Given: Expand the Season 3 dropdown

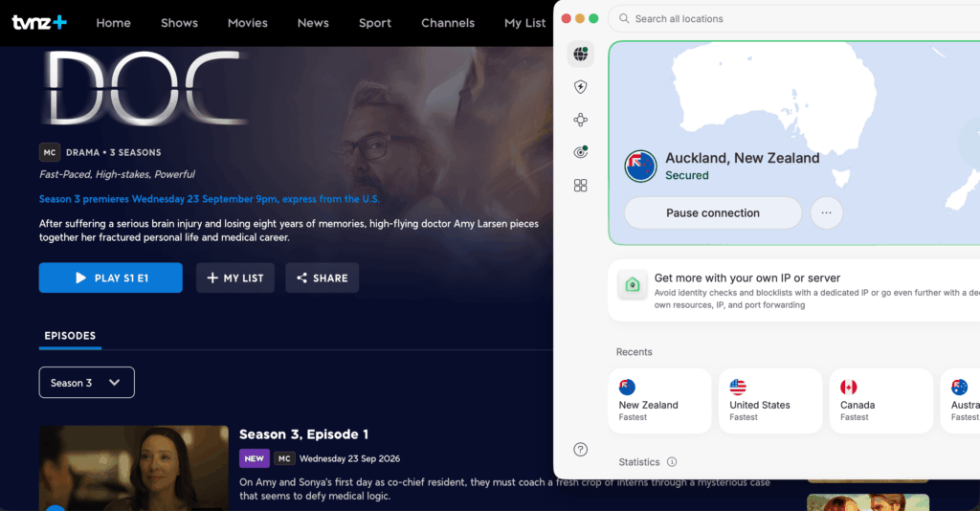Looking at the screenshot, I should 87,383.
